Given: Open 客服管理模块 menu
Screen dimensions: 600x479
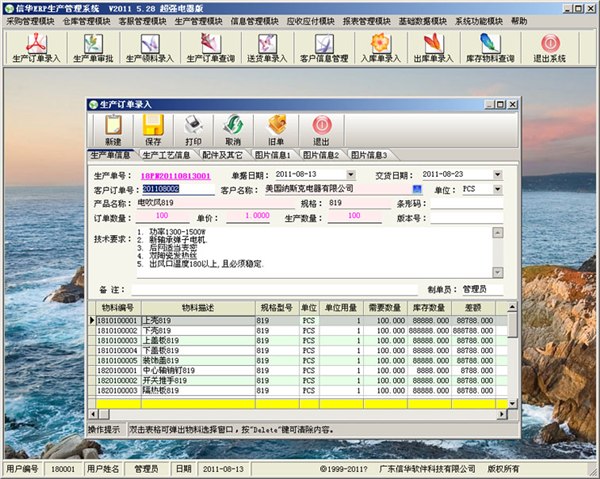Looking at the screenshot, I should coord(142,21).
